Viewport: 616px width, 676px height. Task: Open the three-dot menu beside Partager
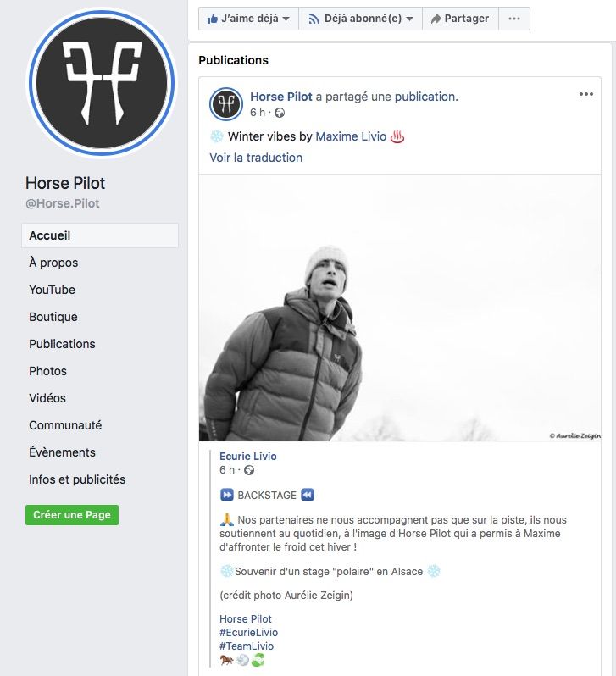[513, 19]
